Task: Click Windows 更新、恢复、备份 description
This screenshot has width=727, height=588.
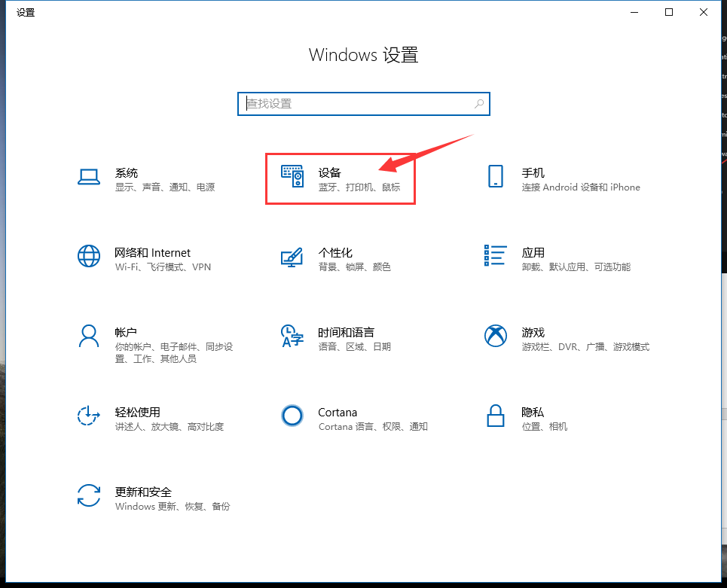Action: coord(173,506)
